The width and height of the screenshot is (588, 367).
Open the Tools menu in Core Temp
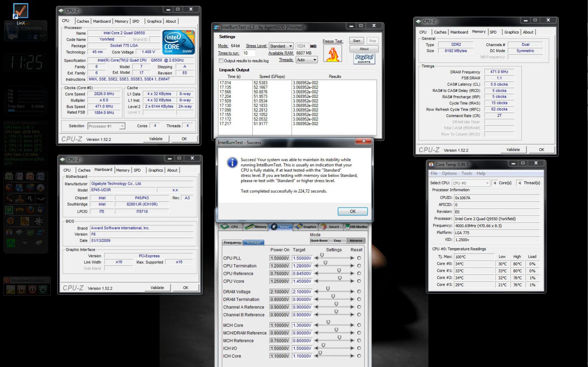pyautogui.click(x=466, y=173)
